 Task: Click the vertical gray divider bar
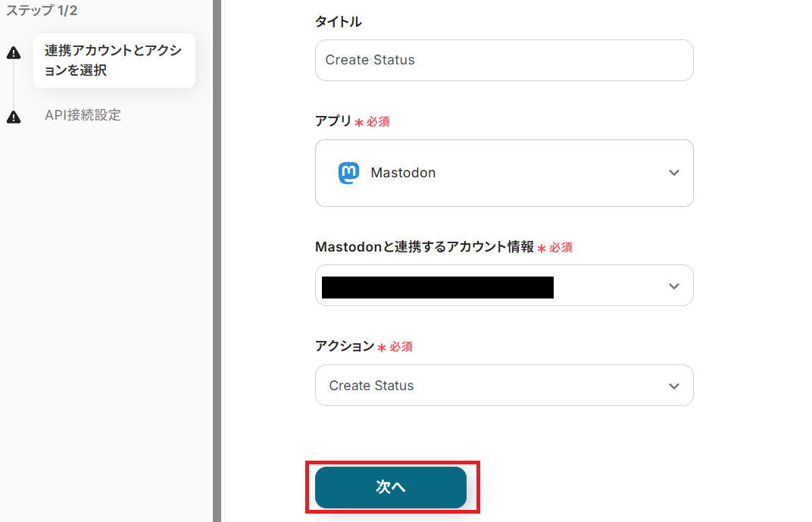(217, 261)
